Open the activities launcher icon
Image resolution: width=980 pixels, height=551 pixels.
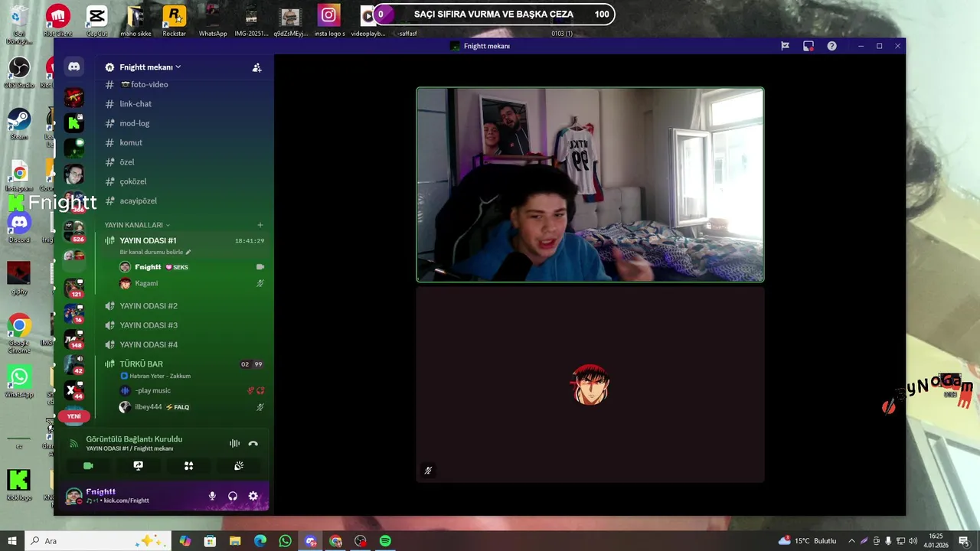[x=188, y=465]
